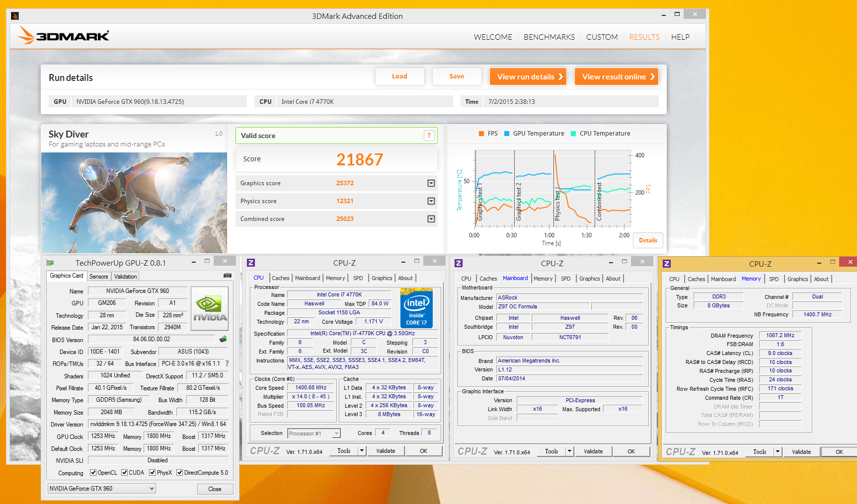Open Tools dropdown arrow in Mainboard CPU-Z
Image resolution: width=857 pixels, height=504 pixels.
point(569,451)
